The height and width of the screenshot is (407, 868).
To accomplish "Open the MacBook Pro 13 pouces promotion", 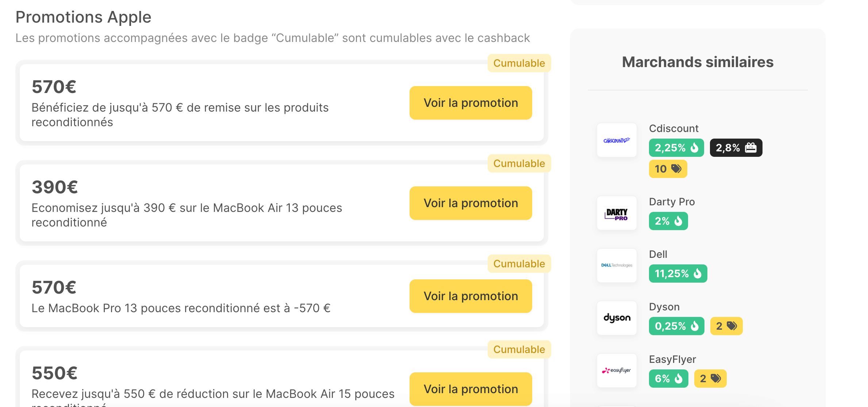I will (x=470, y=296).
